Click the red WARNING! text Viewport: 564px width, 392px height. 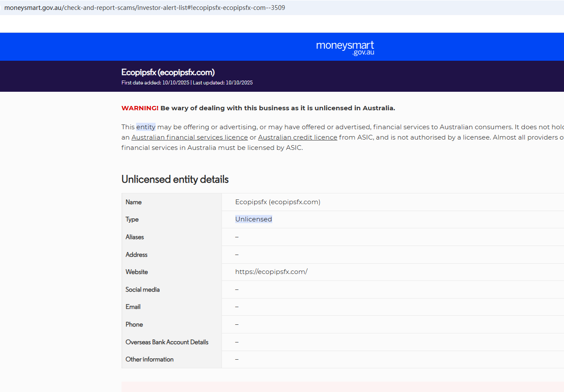click(140, 108)
